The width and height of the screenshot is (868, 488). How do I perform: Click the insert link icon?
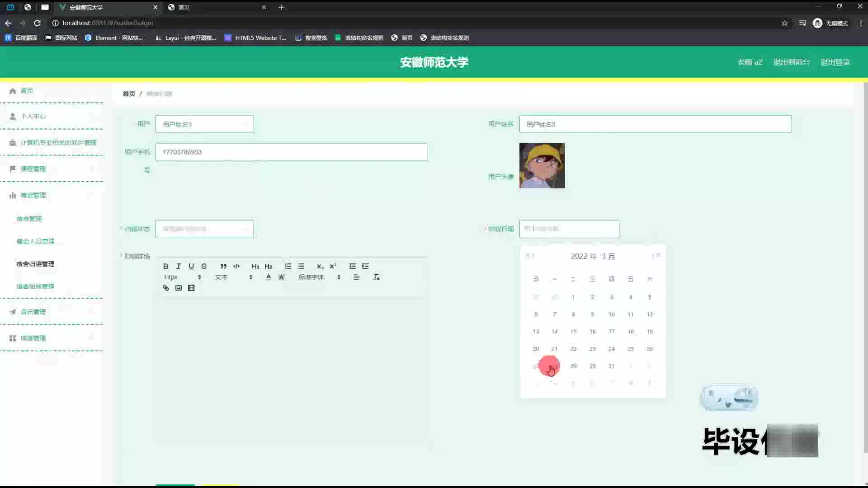click(x=166, y=288)
